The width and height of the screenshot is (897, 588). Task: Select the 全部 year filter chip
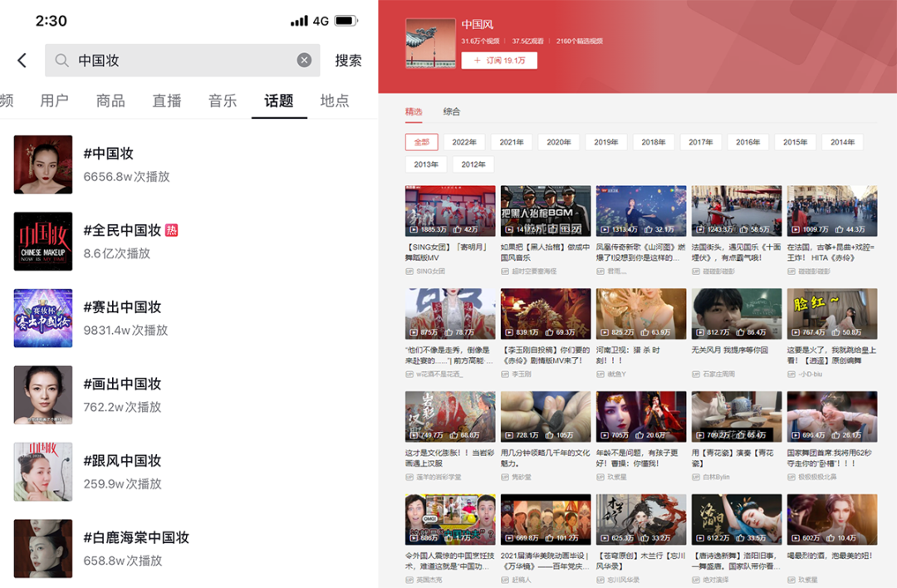tap(421, 141)
